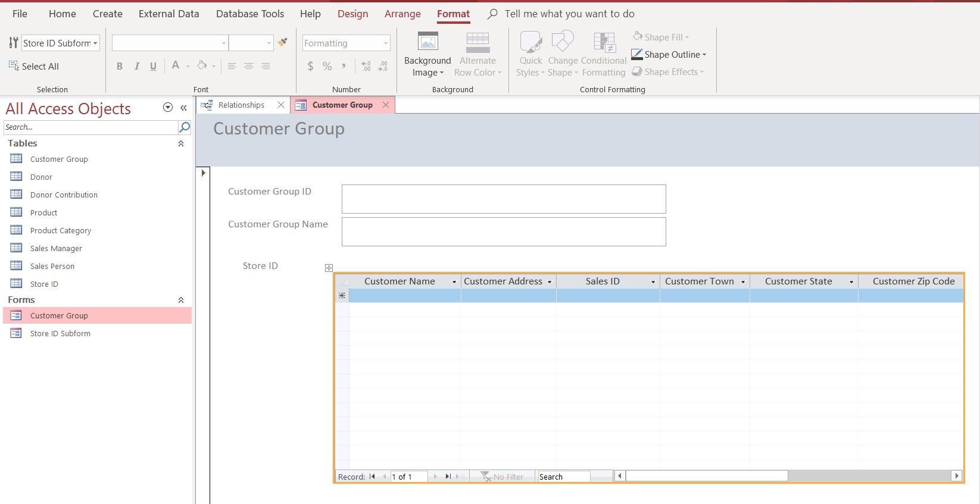Open Quick Styles gallery
The height and width of the screenshot is (504, 980).
(x=530, y=55)
